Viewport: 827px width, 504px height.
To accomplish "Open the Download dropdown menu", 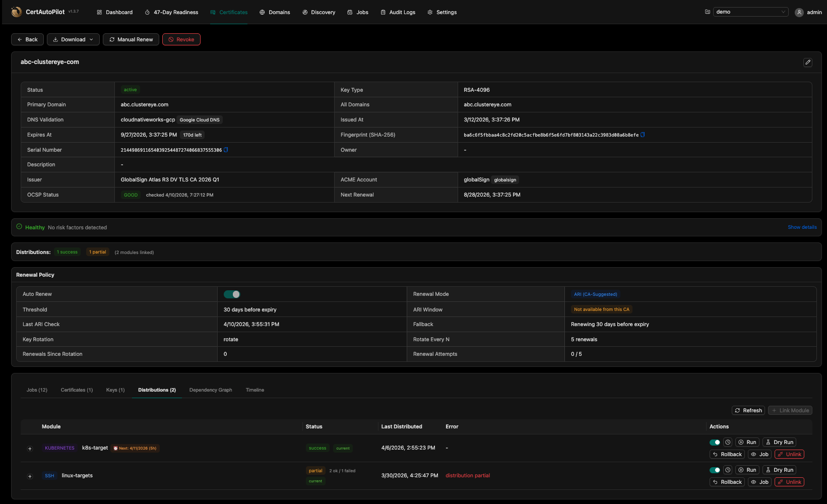I will (x=73, y=39).
